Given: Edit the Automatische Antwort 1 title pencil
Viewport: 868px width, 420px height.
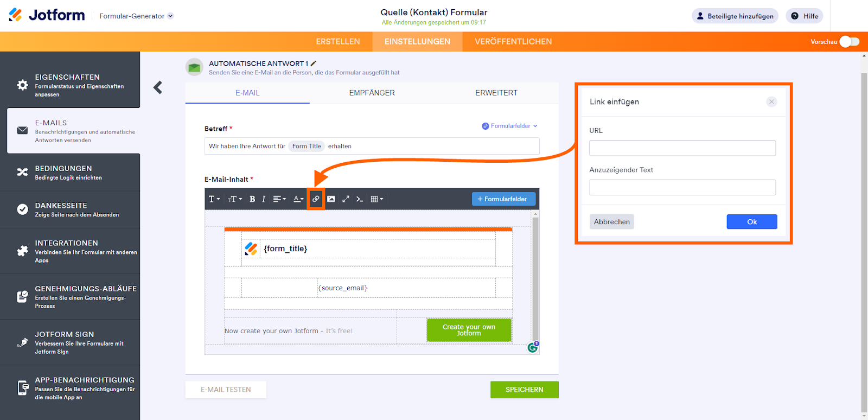Looking at the screenshot, I should pos(313,63).
